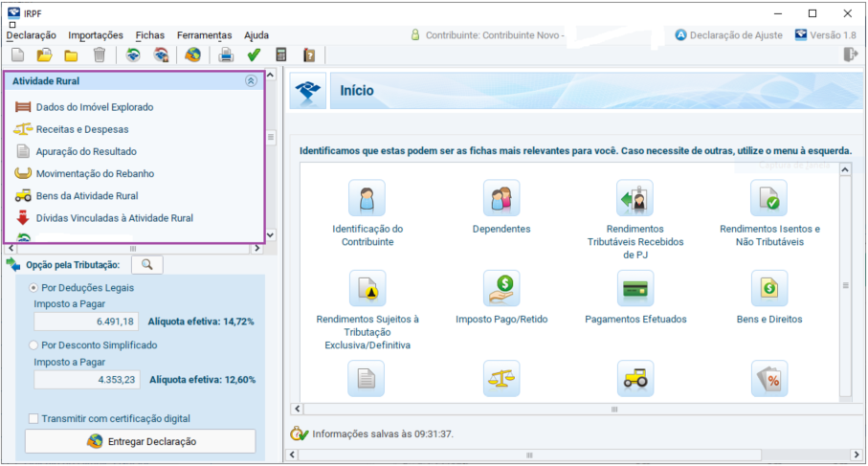Open Apuração do Resultado in sidebar

[86, 151]
